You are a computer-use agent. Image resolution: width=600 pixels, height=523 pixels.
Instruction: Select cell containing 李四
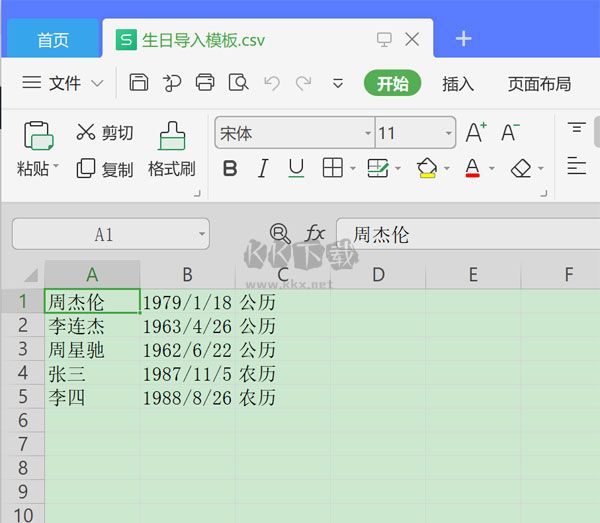(x=92, y=397)
